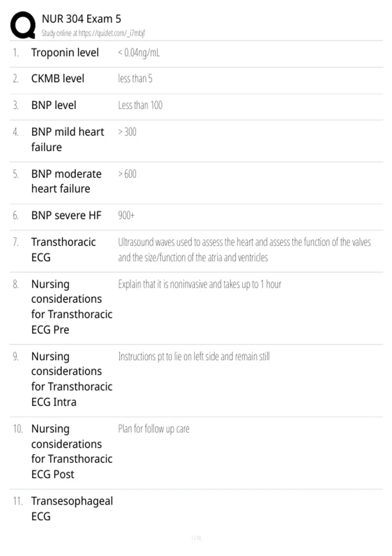This screenshot has width=392, height=556.
Task: Select the Transesophageal ECG term
Action: click(72, 509)
